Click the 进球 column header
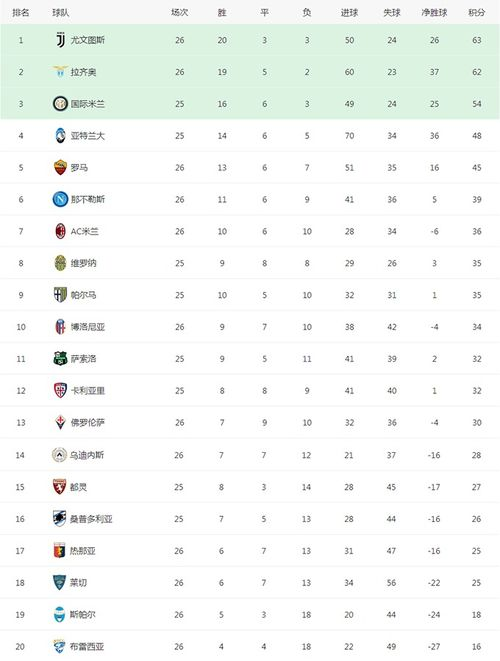 349,13
